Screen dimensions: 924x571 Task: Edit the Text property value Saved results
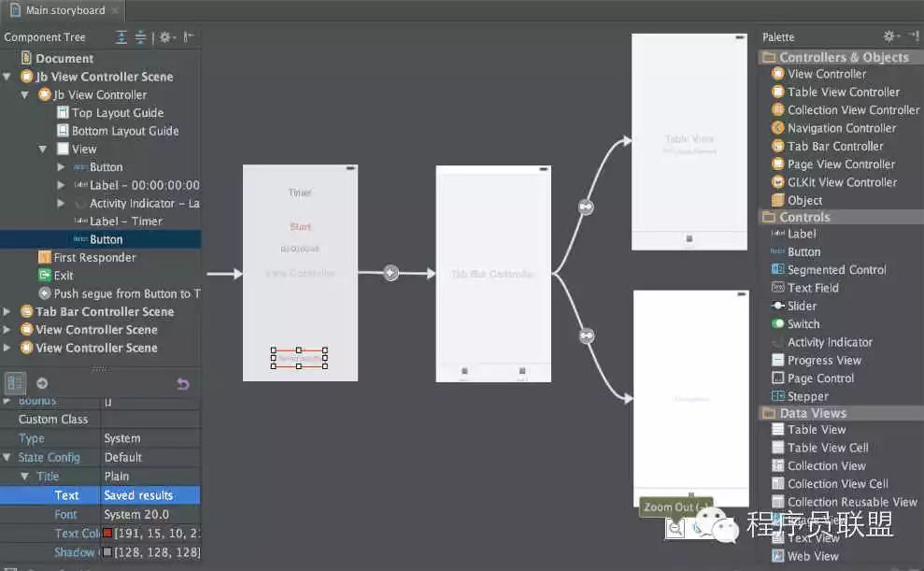tap(149, 495)
